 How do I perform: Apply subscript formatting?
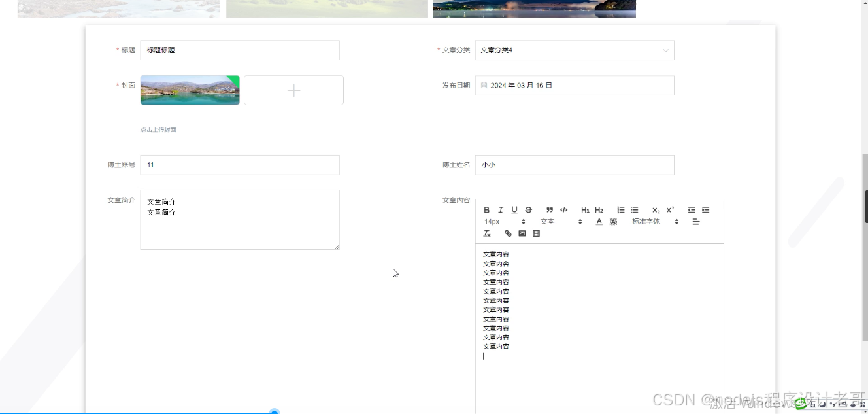(x=656, y=210)
